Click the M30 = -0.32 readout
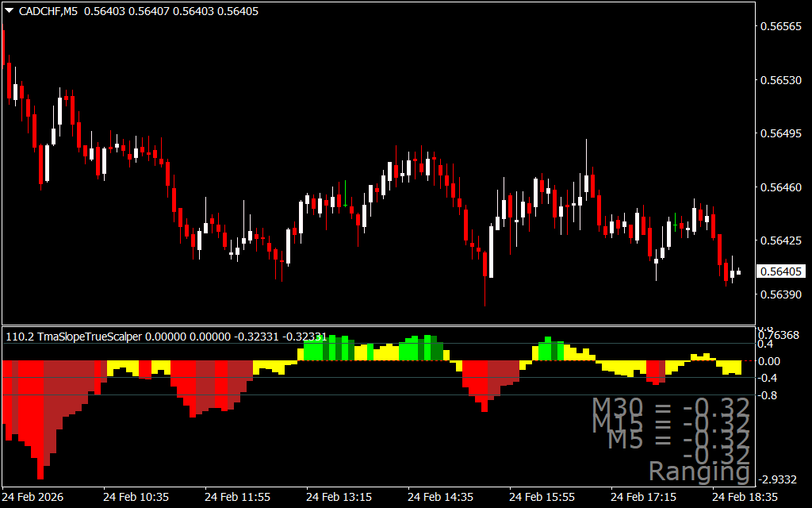The height and width of the screenshot is (508, 812). click(670, 409)
